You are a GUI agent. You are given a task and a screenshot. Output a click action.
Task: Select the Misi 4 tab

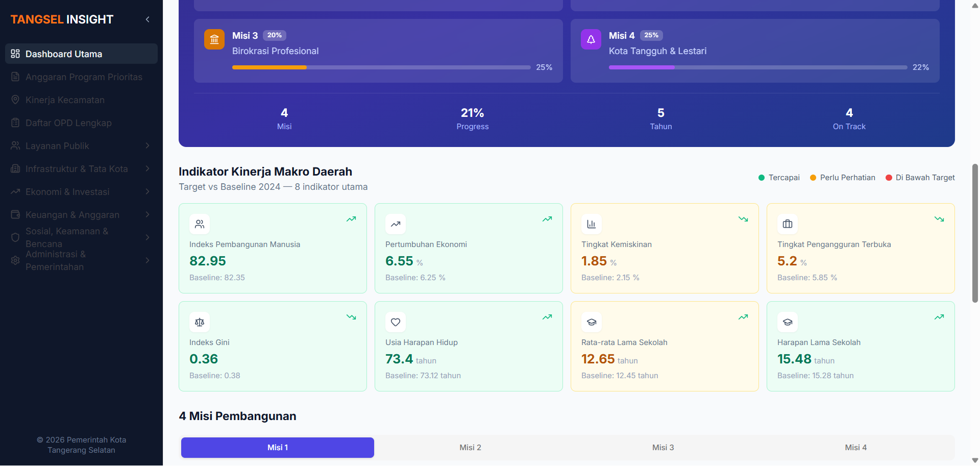point(855,448)
